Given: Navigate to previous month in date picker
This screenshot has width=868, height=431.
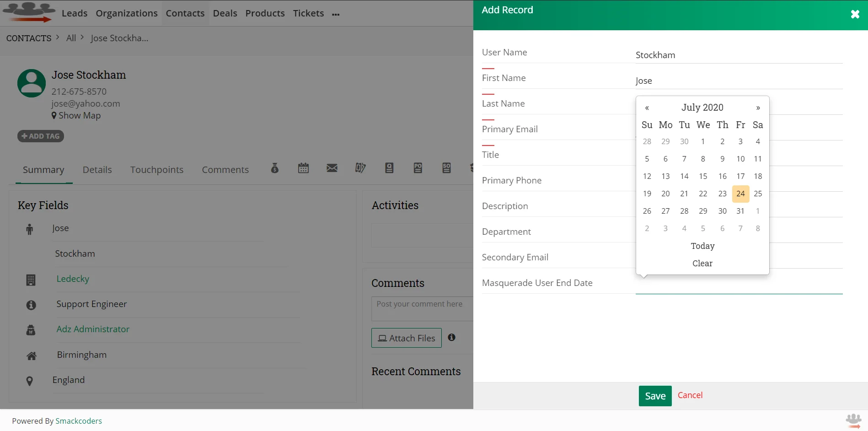Looking at the screenshot, I should (x=647, y=108).
